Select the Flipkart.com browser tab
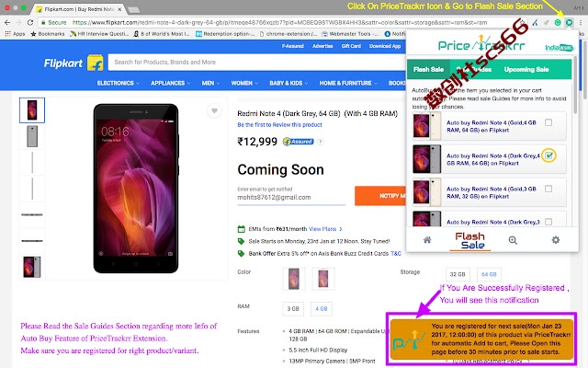Image resolution: width=588 pixels, height=368 pixels. [79, 9]
